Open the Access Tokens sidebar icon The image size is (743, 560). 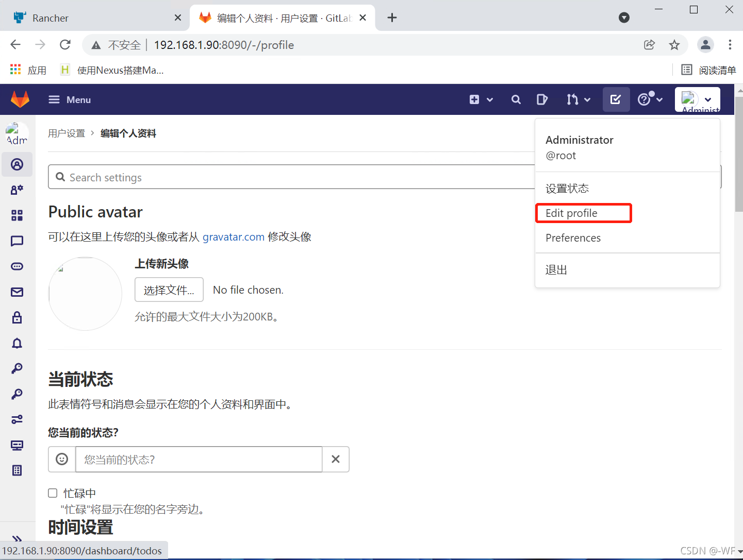(x=17, y=266)
